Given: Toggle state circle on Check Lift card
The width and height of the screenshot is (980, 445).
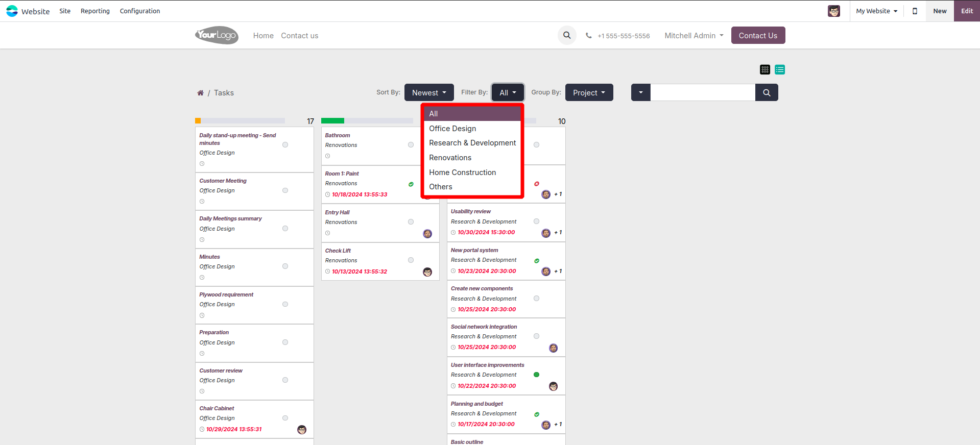Looking at the screenshot, I should coord(411,260).
